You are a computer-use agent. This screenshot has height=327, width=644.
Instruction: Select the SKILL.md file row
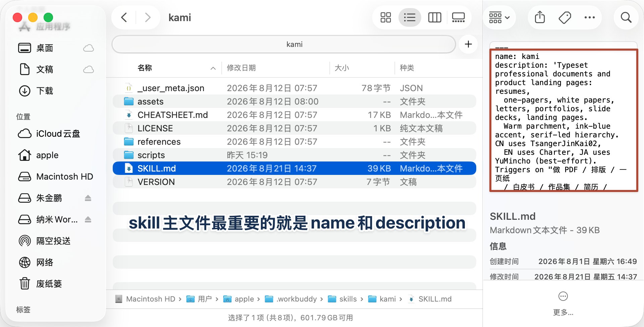tap(294, 169)
